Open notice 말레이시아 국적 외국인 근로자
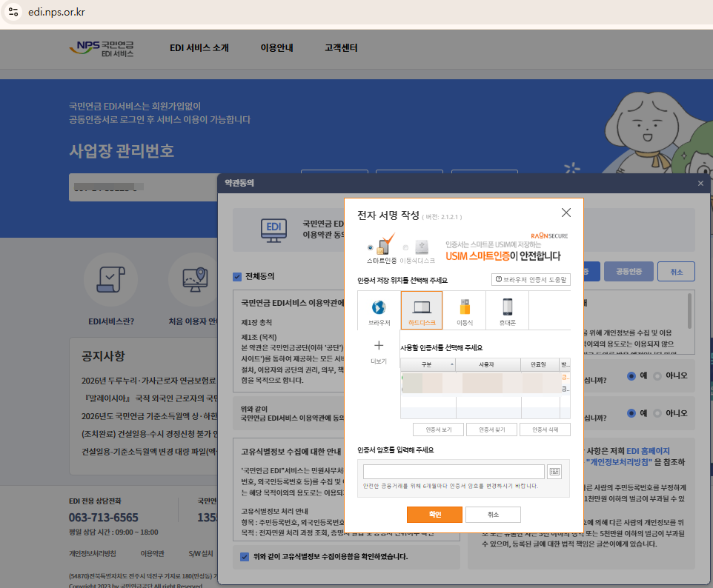713x588 pixels. [151, 398]
